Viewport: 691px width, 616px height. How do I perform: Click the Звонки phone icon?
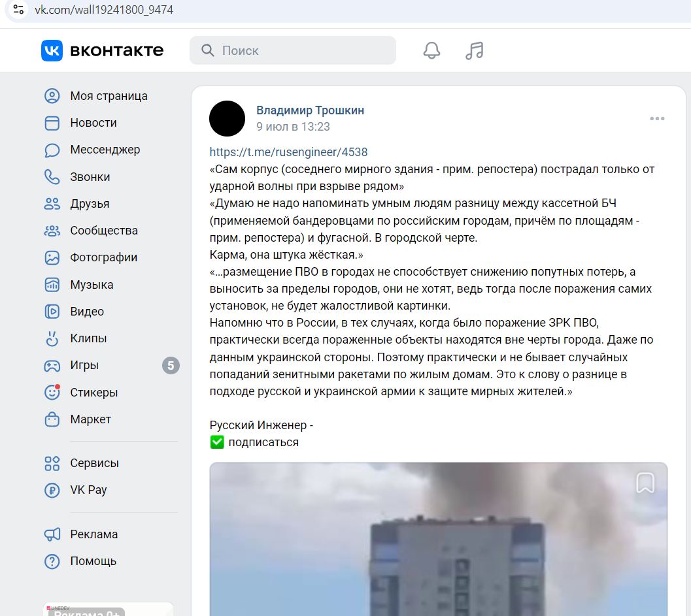click(52, 177)
